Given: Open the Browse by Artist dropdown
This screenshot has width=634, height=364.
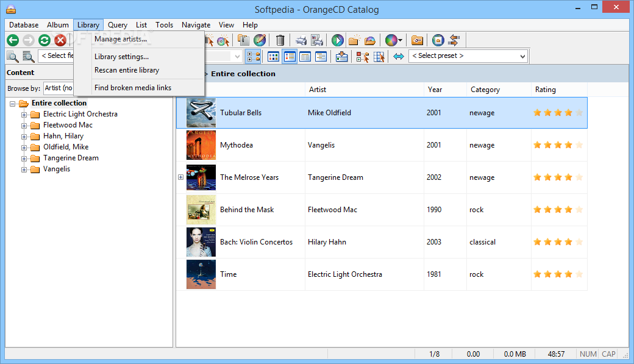Looking at the screenshot, I should 59,88.
